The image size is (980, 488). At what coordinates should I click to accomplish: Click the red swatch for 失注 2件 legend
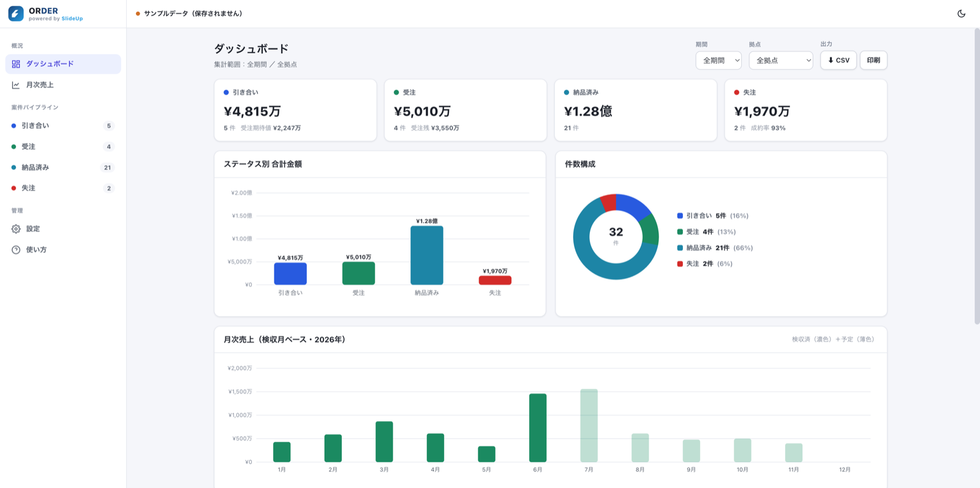click(x=680, y=264)
